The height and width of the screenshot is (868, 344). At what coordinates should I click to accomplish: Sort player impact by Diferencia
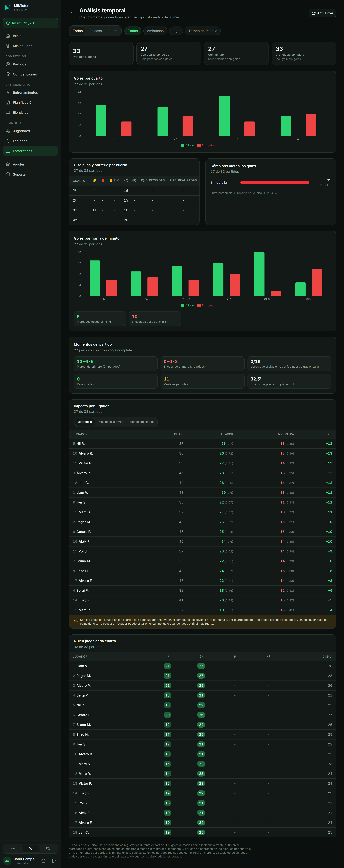click(x=85, y=422)
